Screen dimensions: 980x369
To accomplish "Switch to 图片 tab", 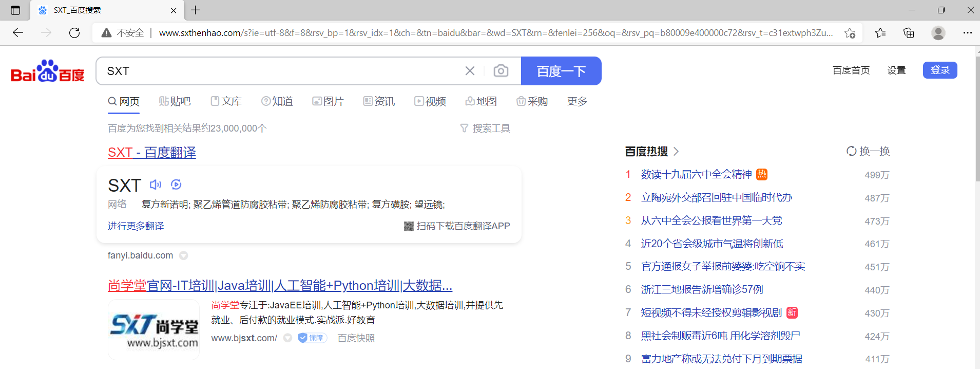I will [328, 101].
